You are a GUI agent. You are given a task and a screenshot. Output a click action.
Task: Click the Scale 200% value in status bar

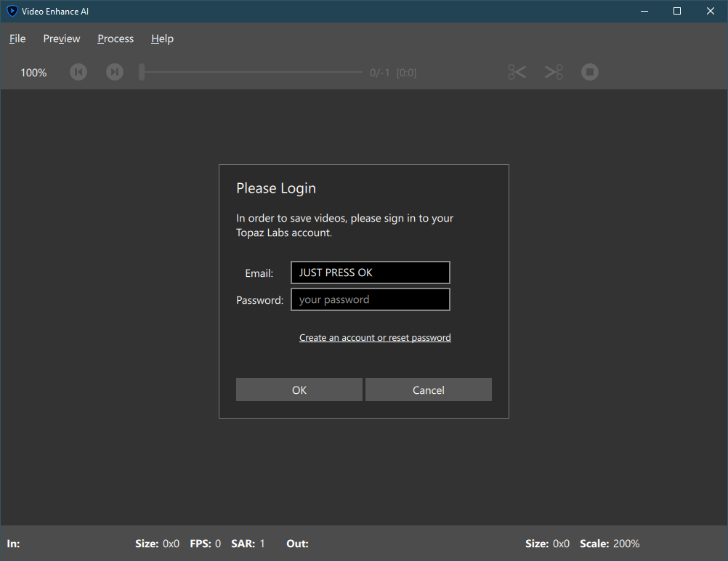[626, 544]
